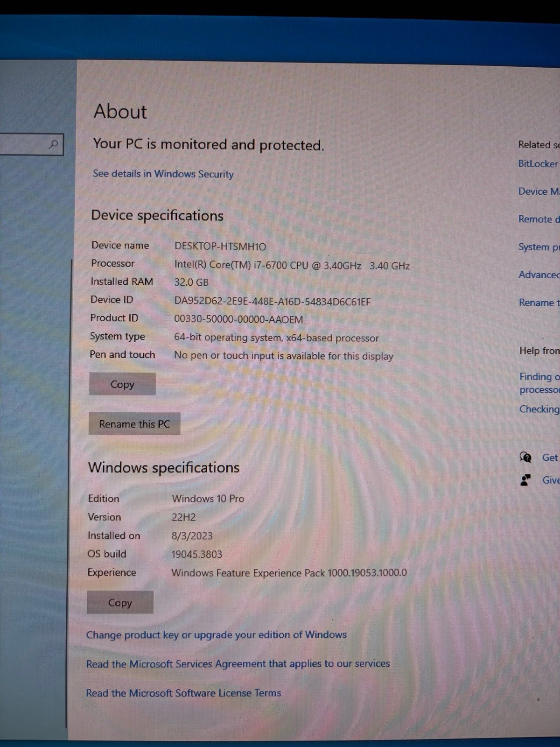Click the Get help link

pyautogui.click(x=550, y=458)
